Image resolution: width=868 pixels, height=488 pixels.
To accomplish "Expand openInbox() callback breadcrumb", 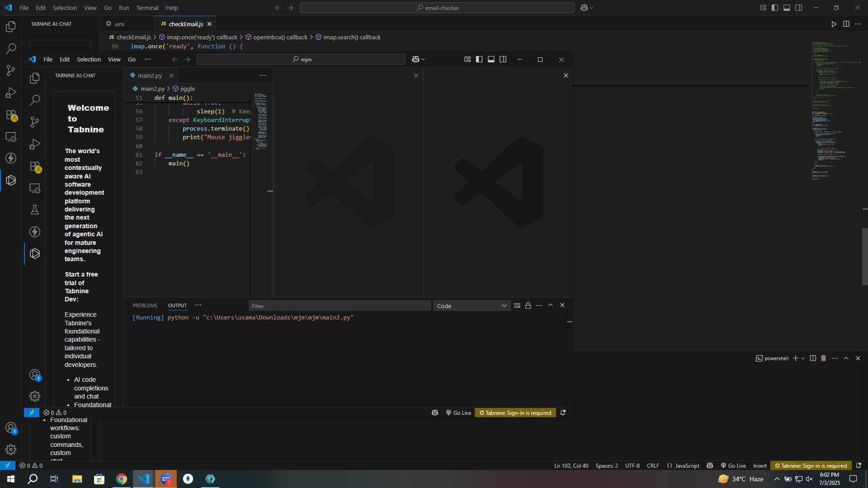I will pyautogui.click(x=276, y=38).
